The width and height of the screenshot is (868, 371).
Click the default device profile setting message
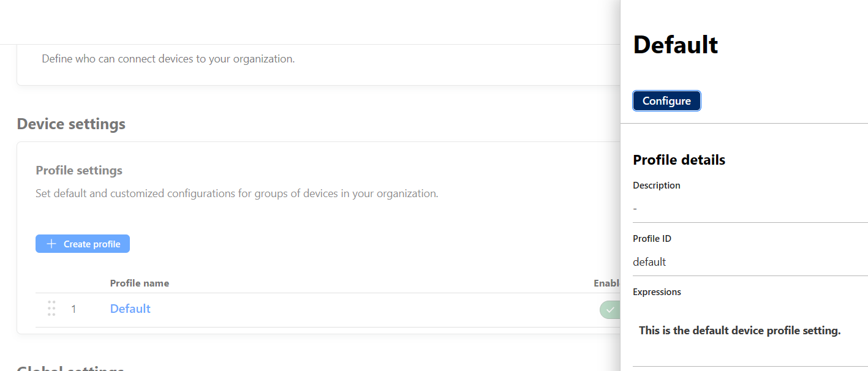pyautogui.click(x=739, y=331)
